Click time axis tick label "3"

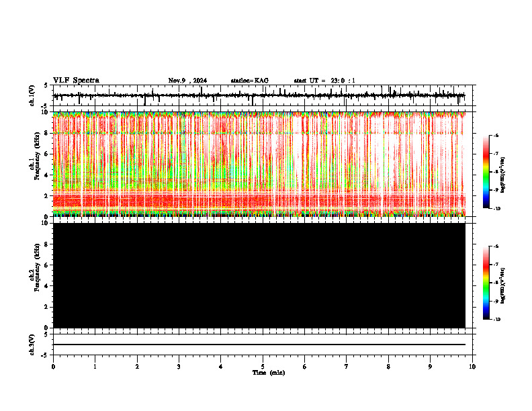179,367
